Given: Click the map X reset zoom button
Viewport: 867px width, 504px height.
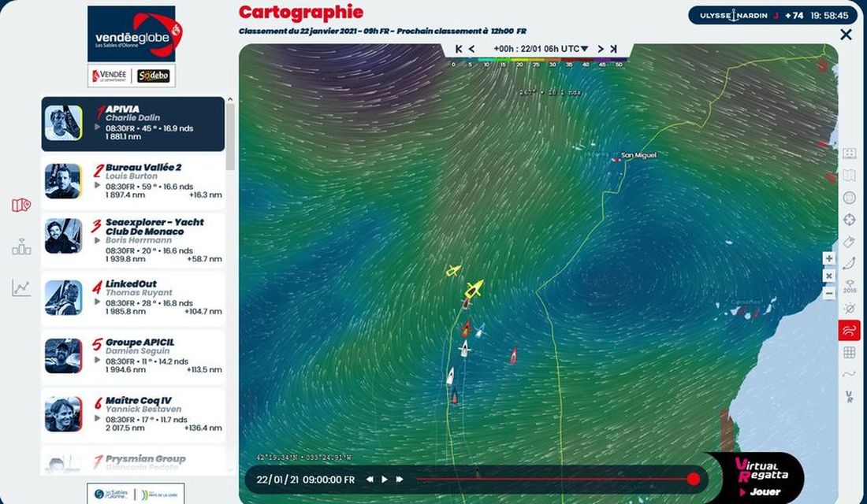Looking at the screenshot, I should click(829, 275).
